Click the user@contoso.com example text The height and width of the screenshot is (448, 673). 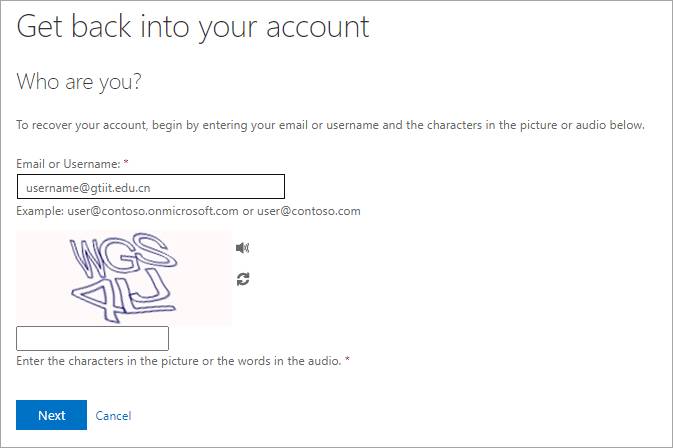(x=309, y=211)
